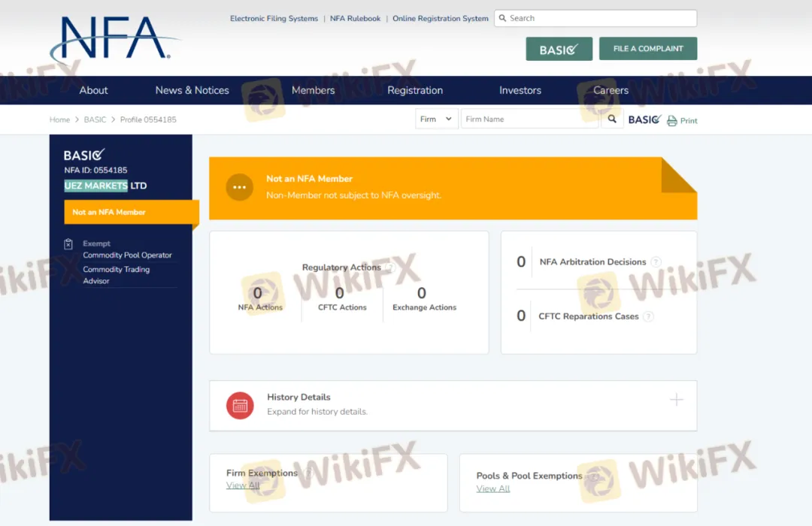Open the Careers menu
This screenshot has height=526, width=812.
(611, 90)
